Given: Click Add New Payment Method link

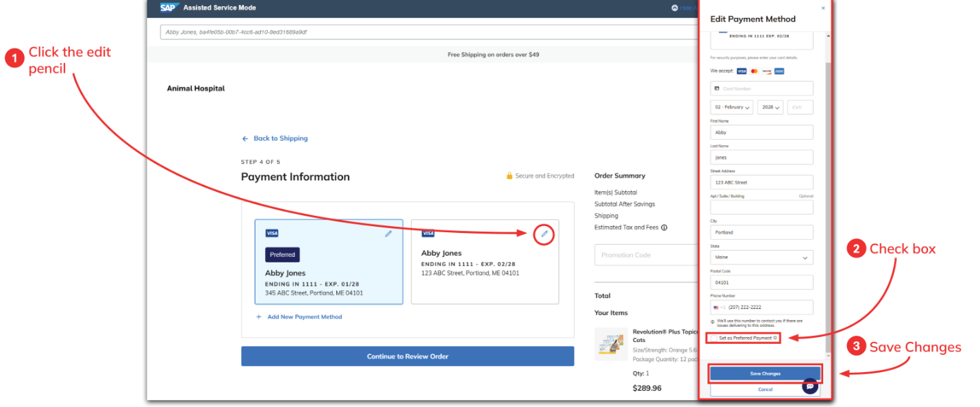Looking at the screenshot, I should (305, 317).
